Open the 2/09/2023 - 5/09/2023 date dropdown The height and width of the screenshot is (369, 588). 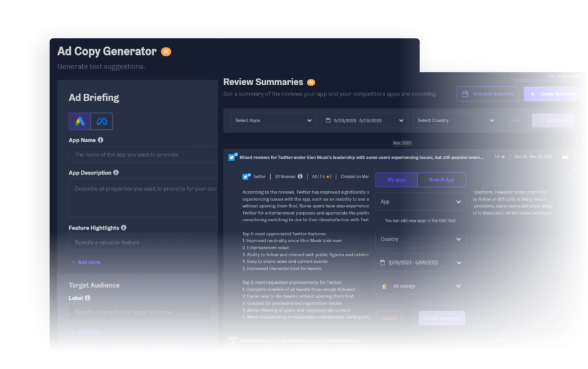click(x=421, y=263)
